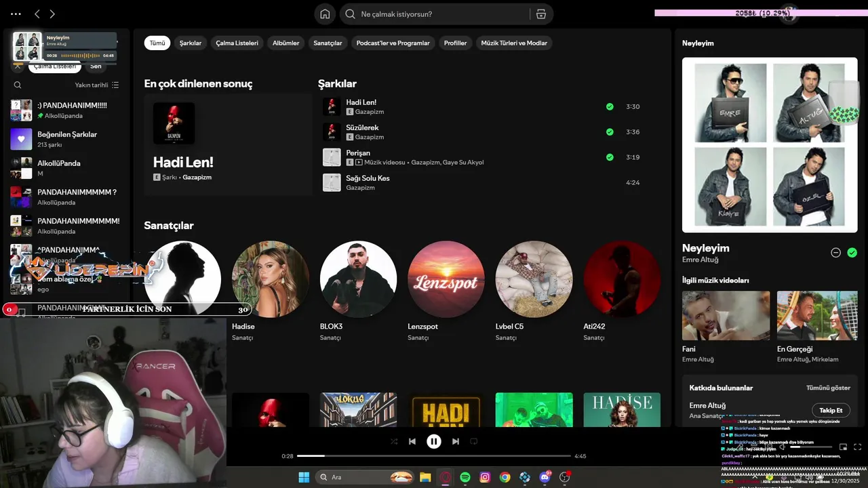
Task: Toggle repeat mode
Action: pyautogui.click(x=474, y=441)
